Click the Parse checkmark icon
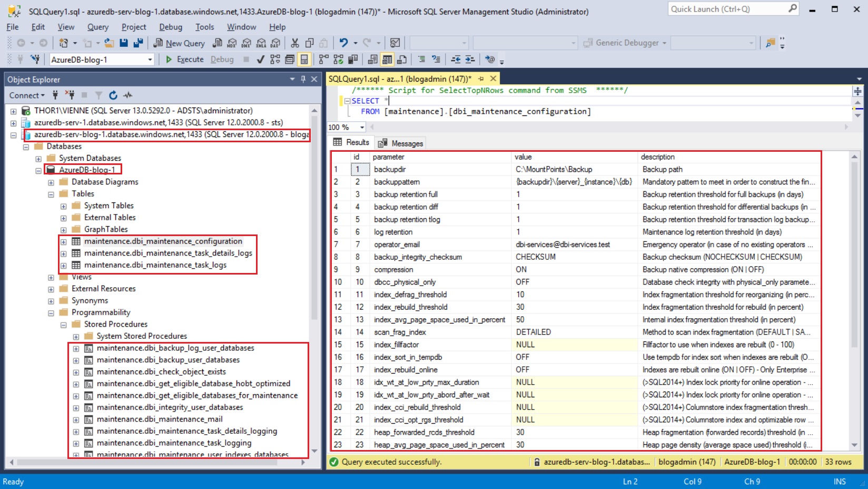 click(260, 60)
